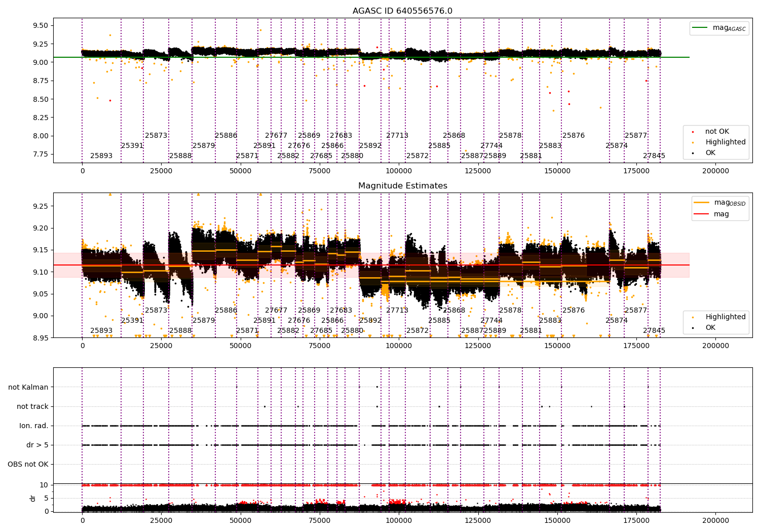
Task: Click the '7.75' y-axis tick in top panel
Action: pos(41,155)
